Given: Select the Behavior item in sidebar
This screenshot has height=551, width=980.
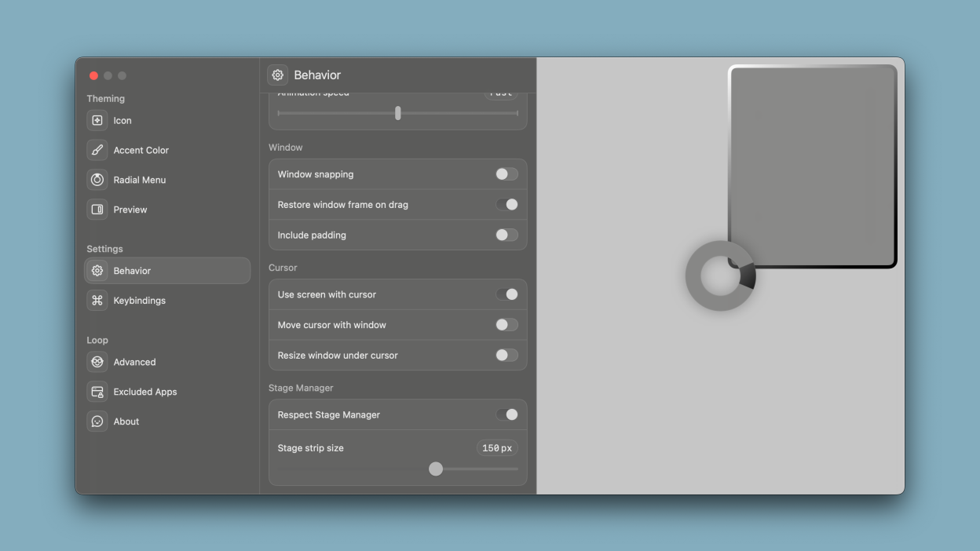Looking at the screenshot, I should coord(167,271).
